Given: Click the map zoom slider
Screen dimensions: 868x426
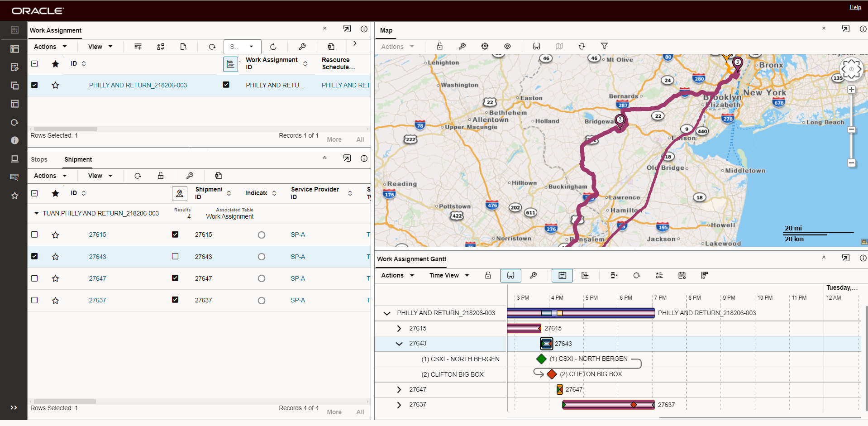Looking at the screenshot, I should click(851, 129).
